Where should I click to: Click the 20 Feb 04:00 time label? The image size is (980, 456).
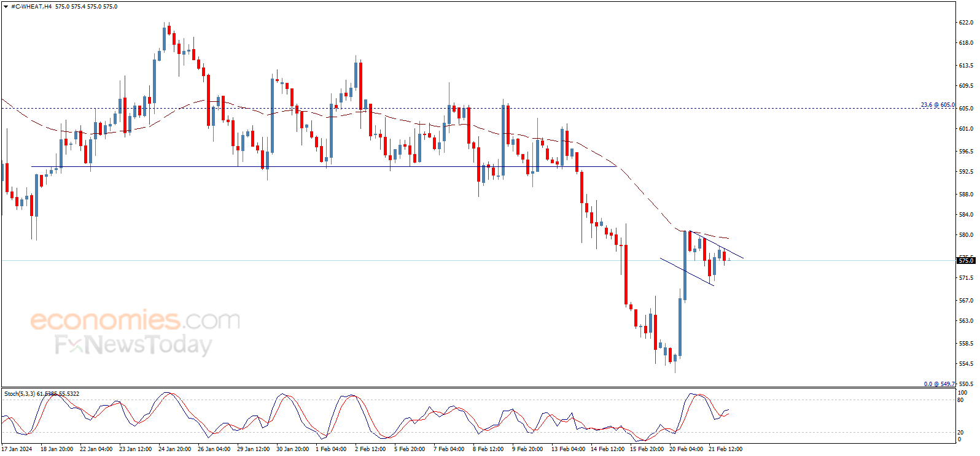pos(686,449)
